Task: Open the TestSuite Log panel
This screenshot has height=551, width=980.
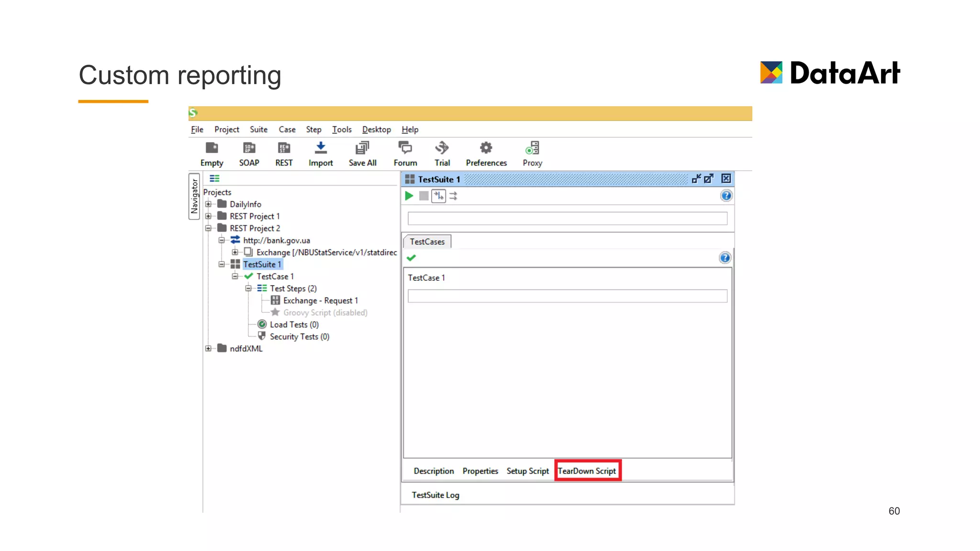Action: tap(435, 495)
